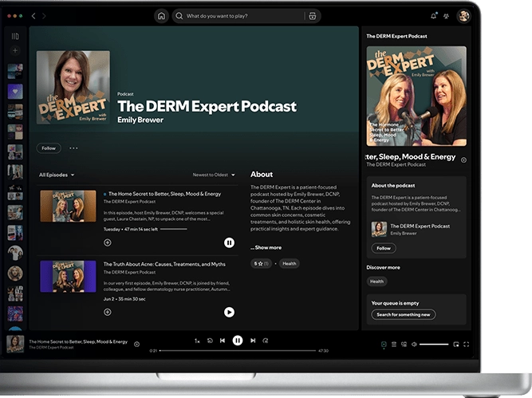Play The Truth About Acne episode
This screenshot has width=532, height=398.
coord(229,312)
